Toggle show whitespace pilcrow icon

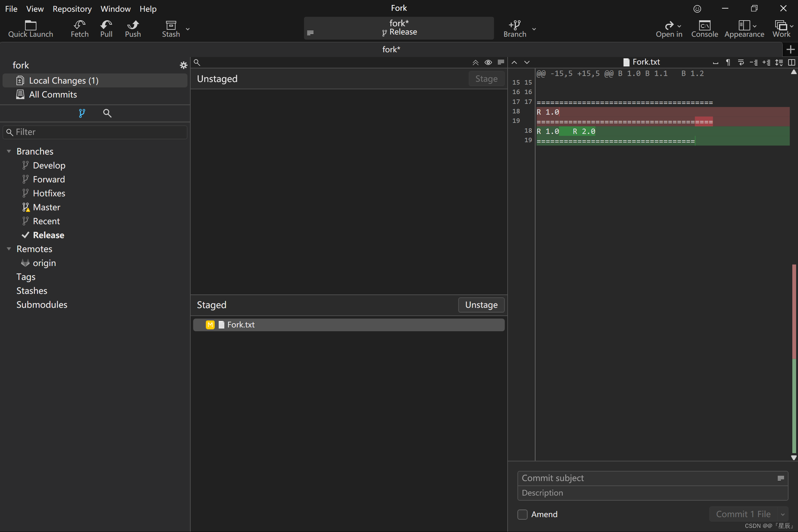pos(728,62)
